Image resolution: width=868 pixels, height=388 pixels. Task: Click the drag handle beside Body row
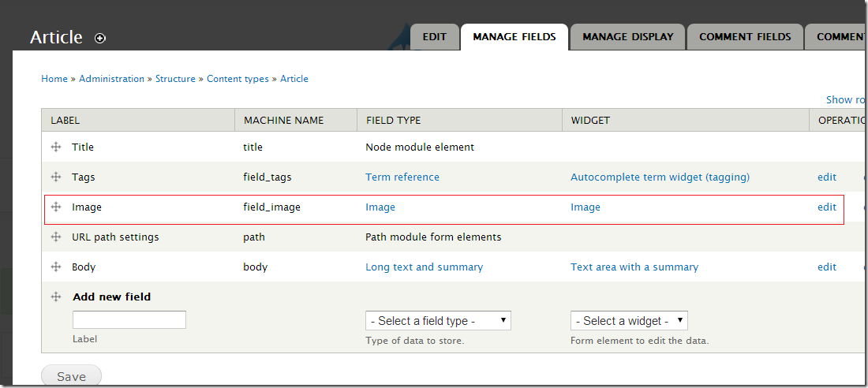[56, 267]
